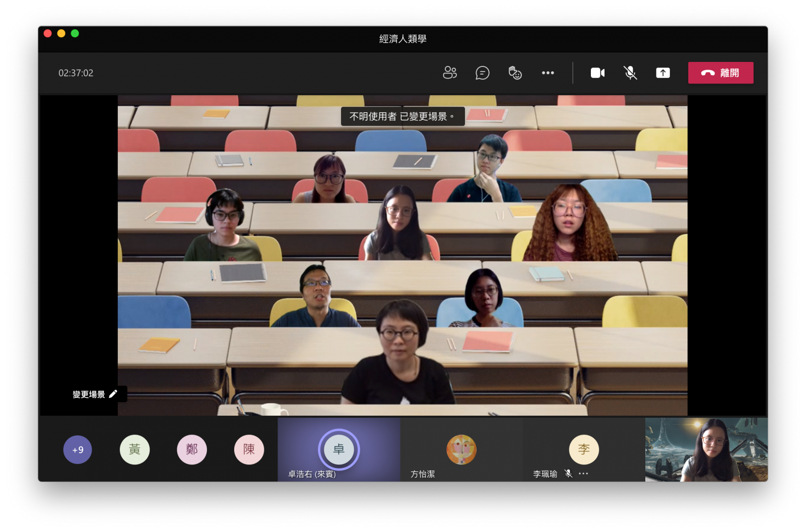The width and height of the screenshot is (806, 532).
Task: Click muted mic icon beside 李珮瑜
Action: pyautogui.click(x=568, y=474)
